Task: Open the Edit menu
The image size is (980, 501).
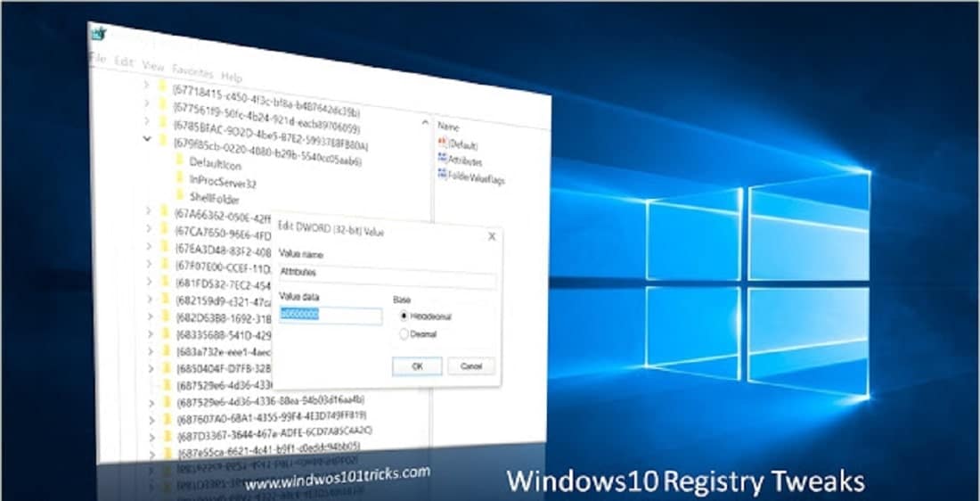Action: 124,62
